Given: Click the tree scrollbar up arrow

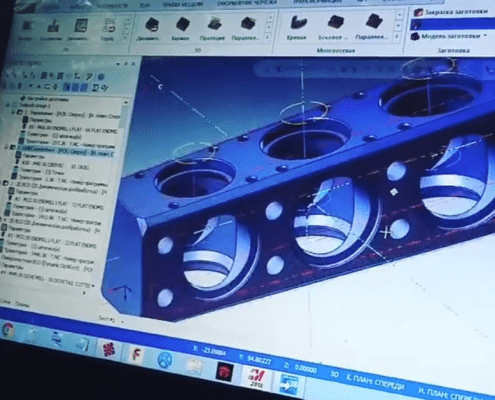Looking at the screenshot, I should point(126,102).
